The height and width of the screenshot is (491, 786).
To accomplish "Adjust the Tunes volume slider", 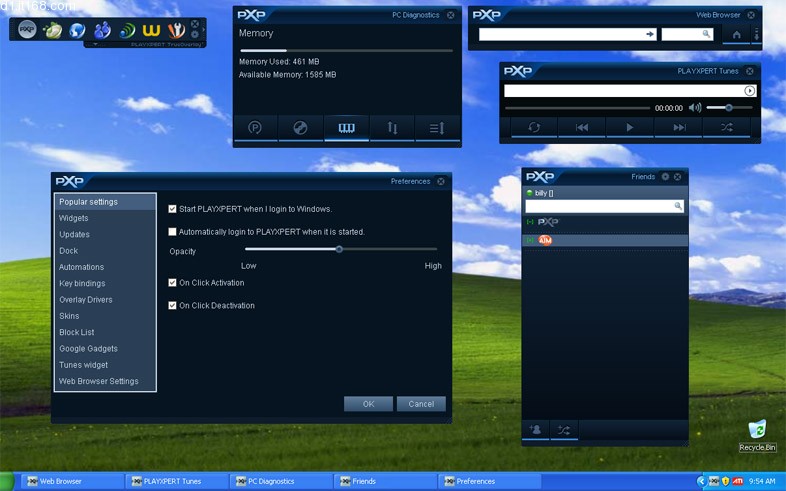I will pyautogui.click(x=729, y=108).
